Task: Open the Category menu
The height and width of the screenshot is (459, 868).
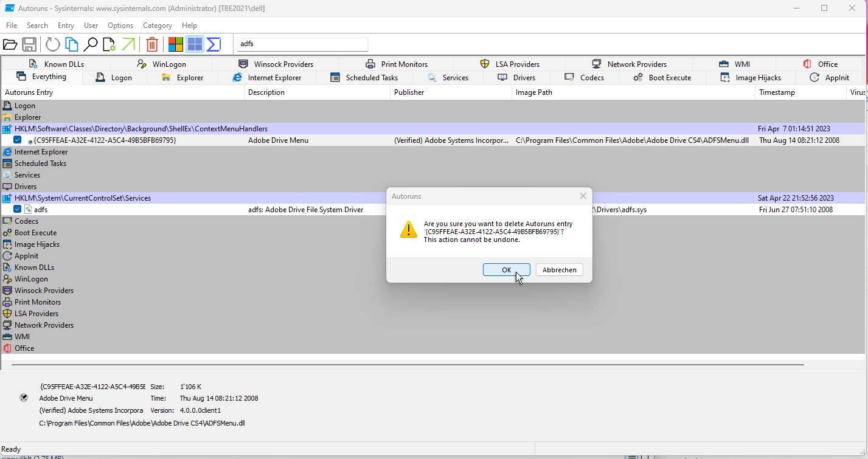Action: 158,26
